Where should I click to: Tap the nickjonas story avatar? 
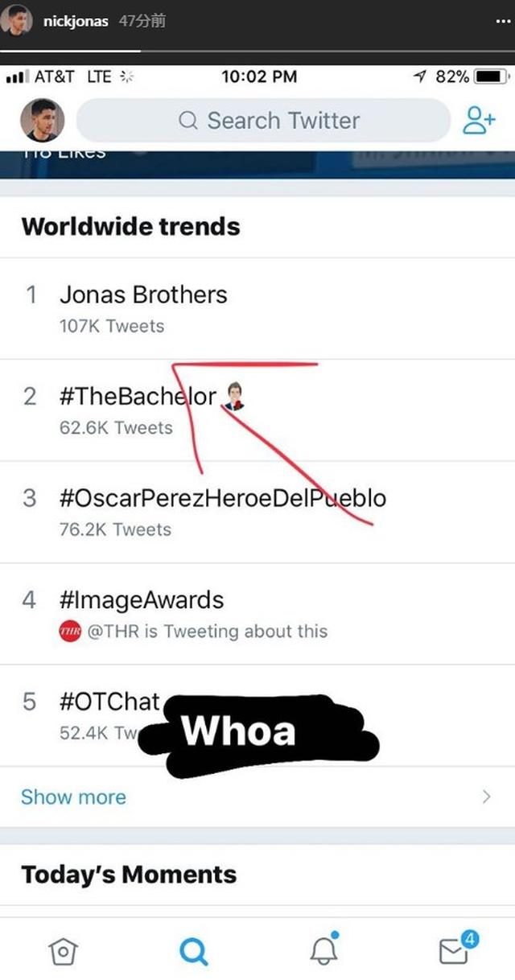point(18,20)
